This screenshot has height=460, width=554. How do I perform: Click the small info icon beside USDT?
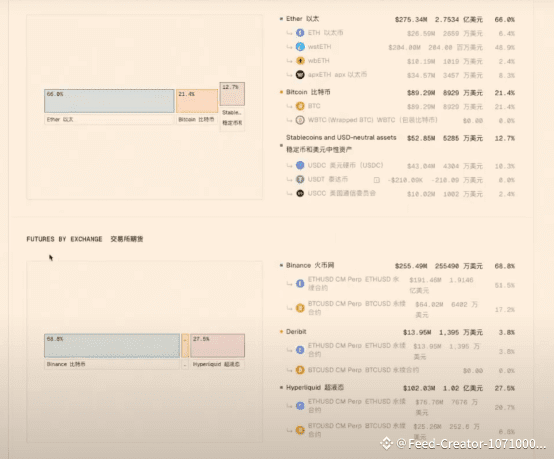[x=377, y=180]
